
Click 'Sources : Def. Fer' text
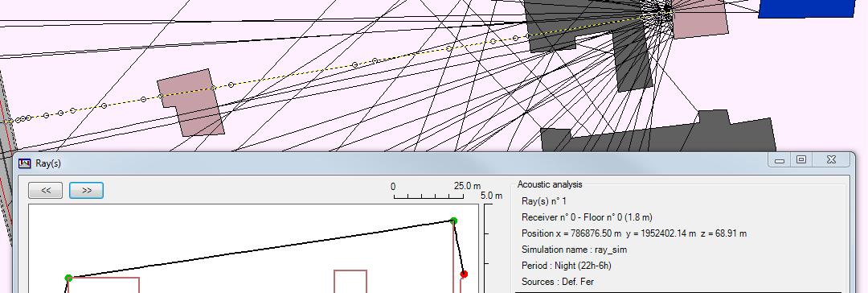[558, 282]
